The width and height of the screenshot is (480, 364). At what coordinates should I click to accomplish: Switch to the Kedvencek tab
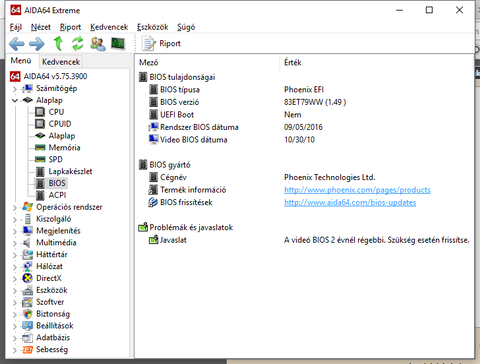click(x=61, y=62)
